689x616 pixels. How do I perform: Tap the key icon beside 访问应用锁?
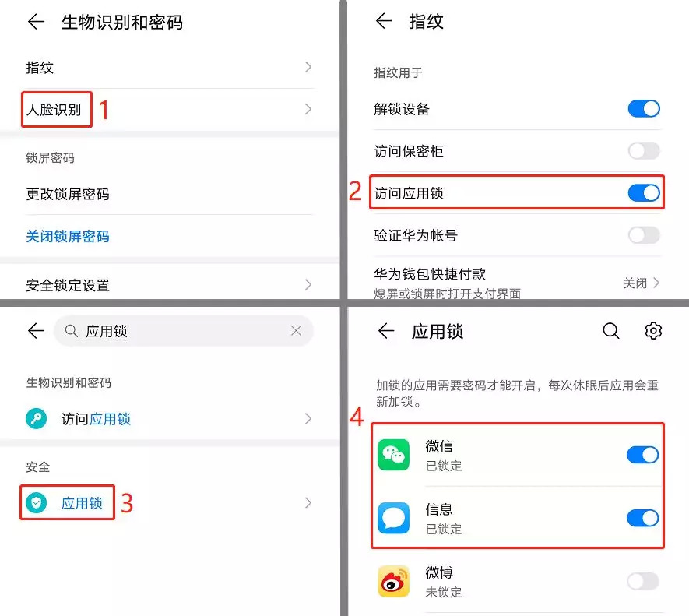(36, 418)
